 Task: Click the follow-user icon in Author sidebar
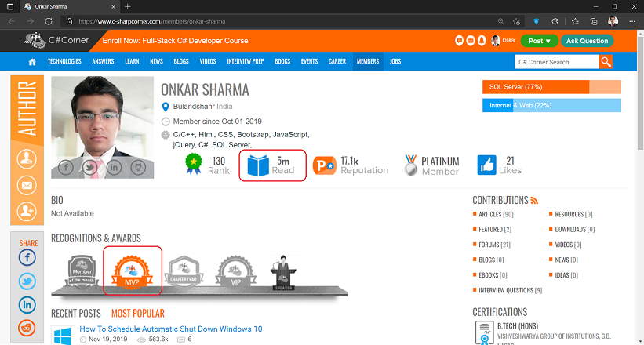click(x=27, y=159)
